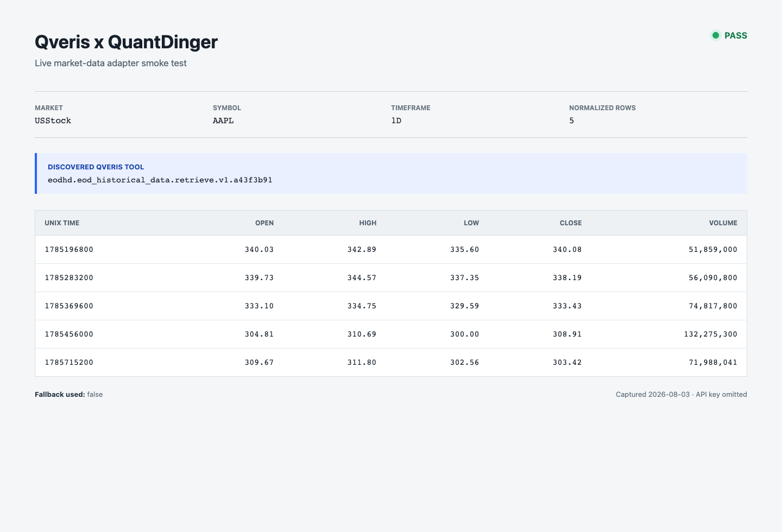Viewport: 782px width, 532px height.
Task: Click the TIMEFRAME field label
Action: (x=411, y=108)
